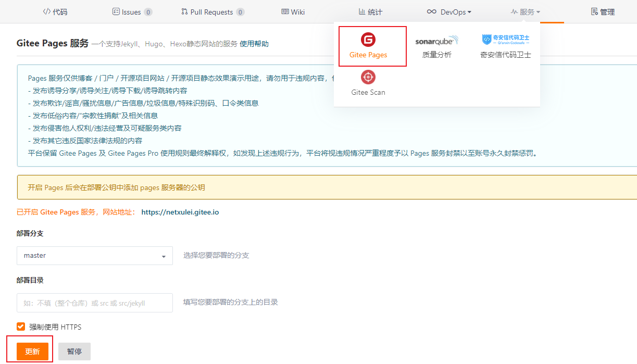The width and height of the screenshot is (637, 364).
Task: Open the Gitee Scan menu label
Action: click(368, 92)
